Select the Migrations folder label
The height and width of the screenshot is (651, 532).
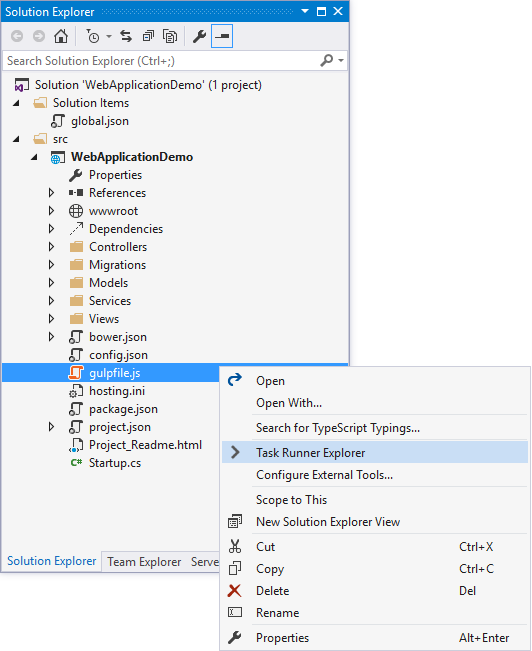(118, 265)
